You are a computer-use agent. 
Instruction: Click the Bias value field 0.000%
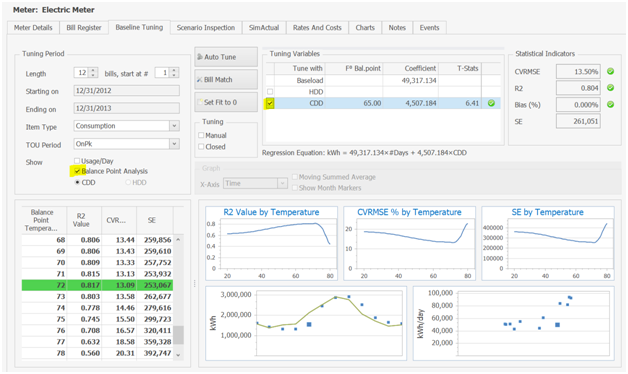(578, 105)
